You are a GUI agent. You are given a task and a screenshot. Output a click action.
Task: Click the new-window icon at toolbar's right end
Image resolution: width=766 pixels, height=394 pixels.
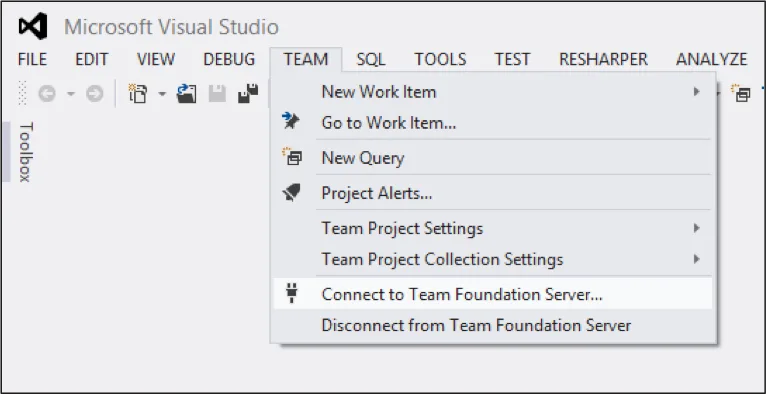pyautogui.click(x=741, y=93)
